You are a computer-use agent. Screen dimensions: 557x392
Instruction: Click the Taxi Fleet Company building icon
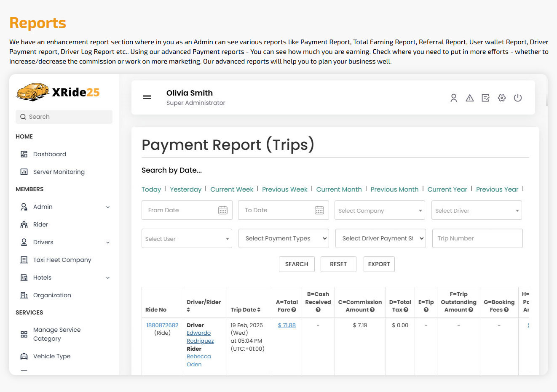[24, 260]
